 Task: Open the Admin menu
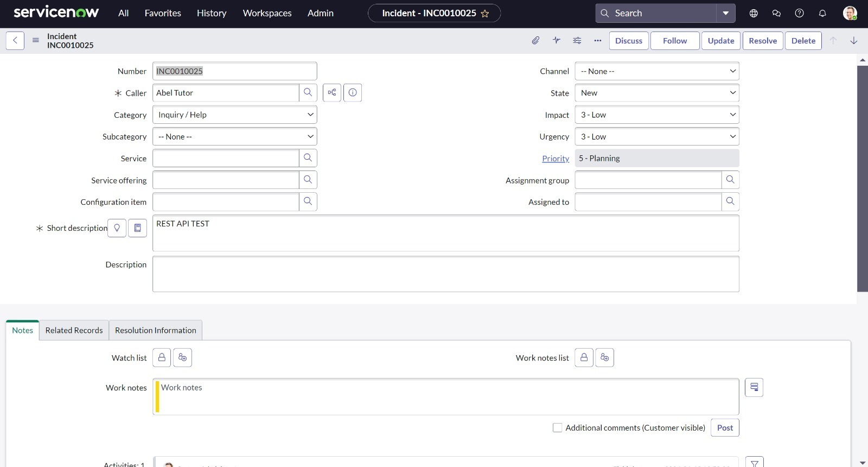(x=321, y=13)
